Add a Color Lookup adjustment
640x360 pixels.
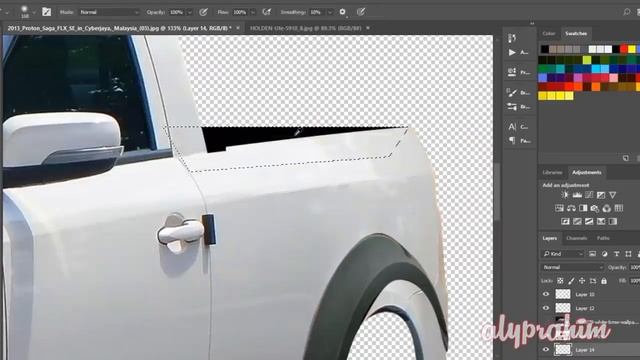coord(619,208)
